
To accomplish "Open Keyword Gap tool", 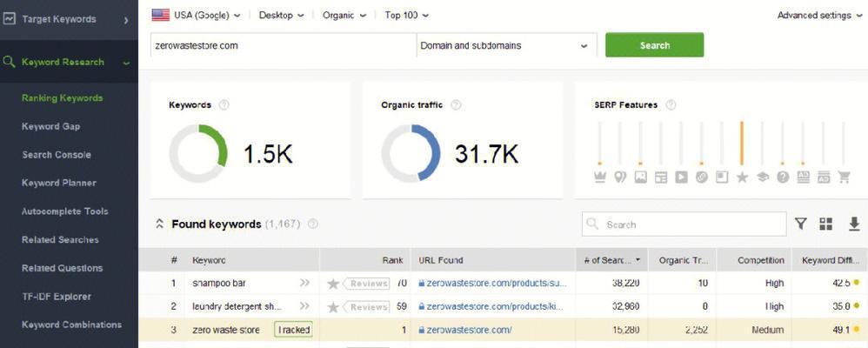I will 51,126.
